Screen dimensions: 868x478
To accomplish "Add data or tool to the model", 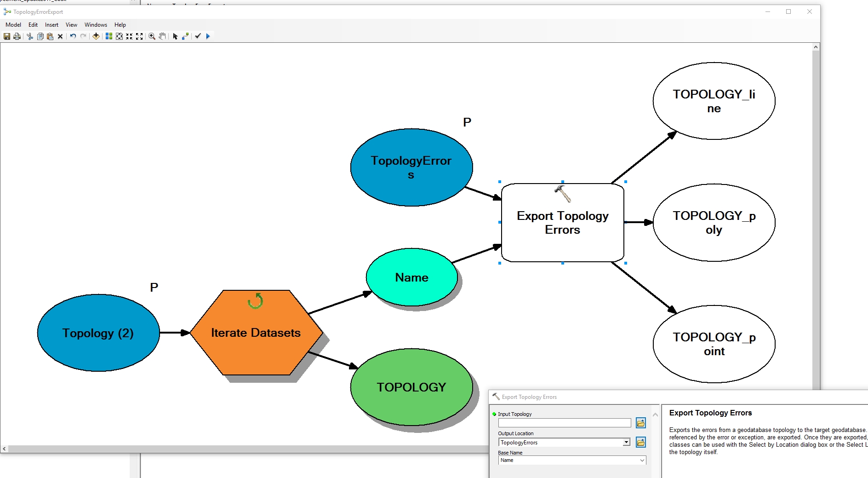I will pos(96,36).
